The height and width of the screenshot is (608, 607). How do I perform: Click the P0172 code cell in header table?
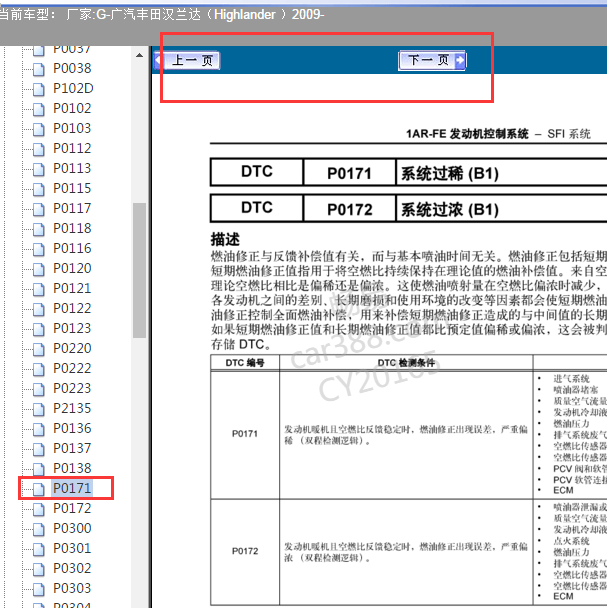tap(349, 209)
